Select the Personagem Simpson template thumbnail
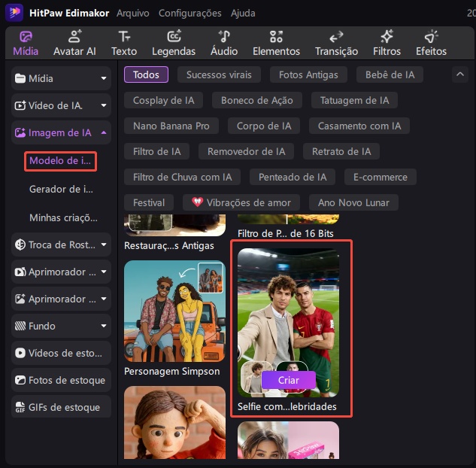Viewport: 476px width, 468px height. pos(174,311)
